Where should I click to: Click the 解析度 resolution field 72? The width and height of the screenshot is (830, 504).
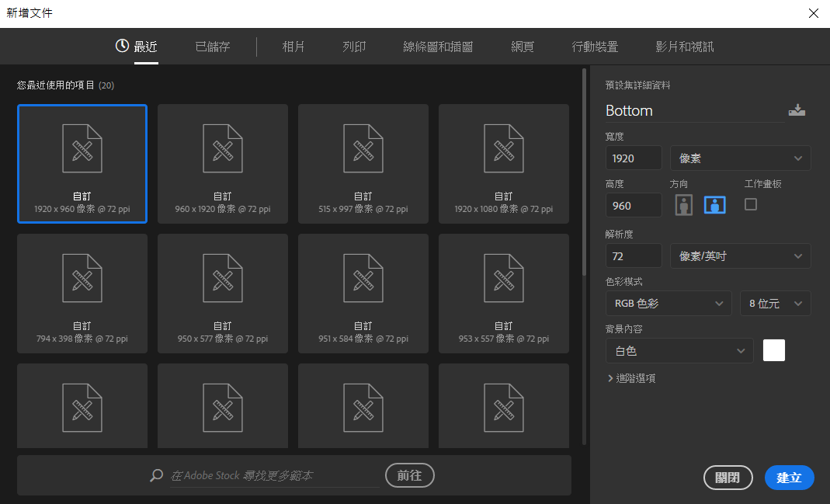click(634, 256)
